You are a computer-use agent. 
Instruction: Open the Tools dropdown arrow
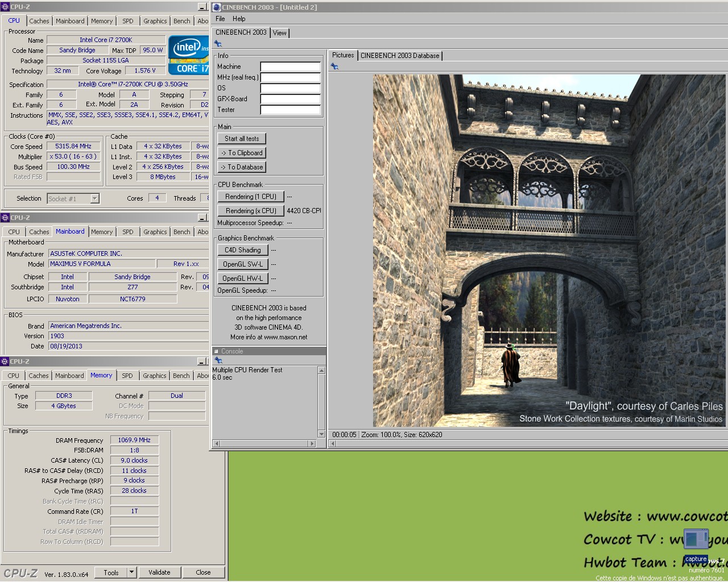[131, 572]
